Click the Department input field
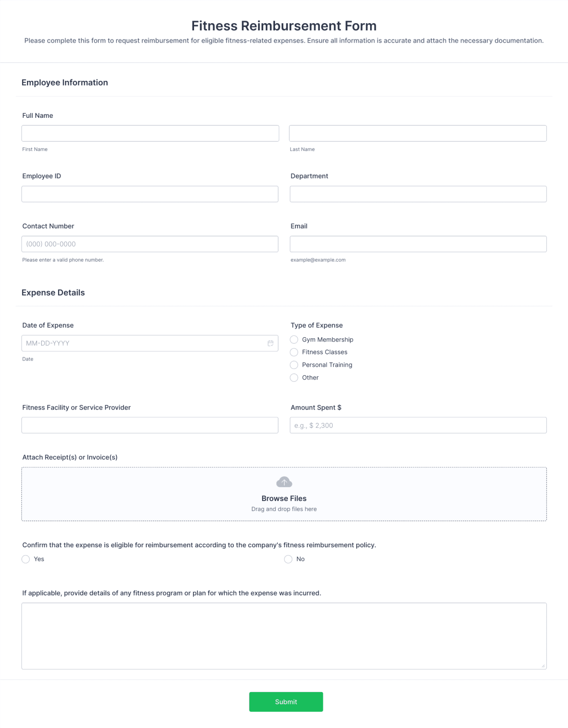This screenshot has height=728, width=568. coord(418,193)
